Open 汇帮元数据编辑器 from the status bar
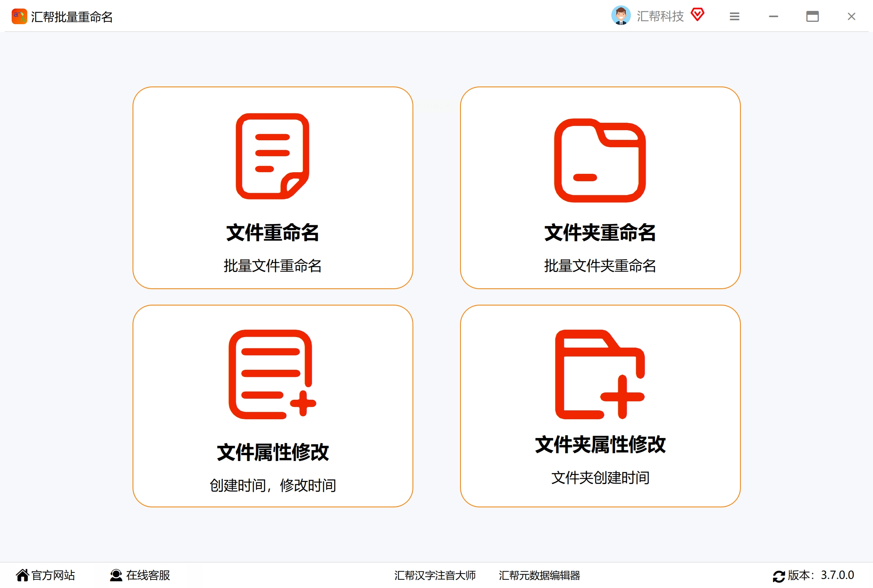873x588 pixels. point(540,575)
